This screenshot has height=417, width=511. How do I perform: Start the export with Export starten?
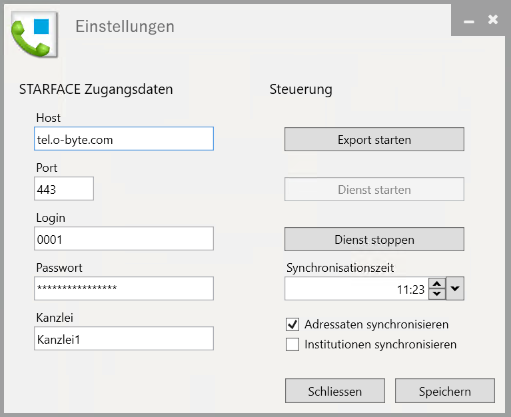374,139
